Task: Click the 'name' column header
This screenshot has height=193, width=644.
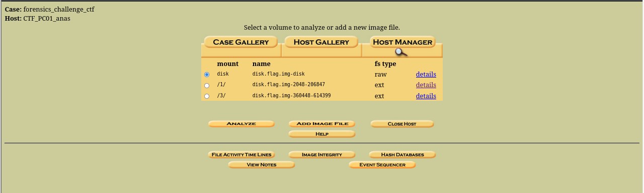Action: (x=261, y=64)
